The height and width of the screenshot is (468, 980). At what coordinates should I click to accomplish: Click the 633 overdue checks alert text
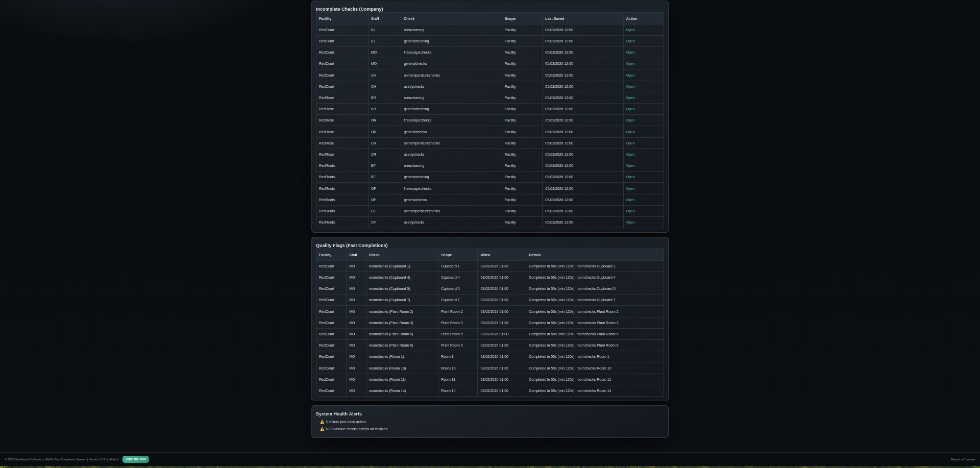[x=357, y=429]
